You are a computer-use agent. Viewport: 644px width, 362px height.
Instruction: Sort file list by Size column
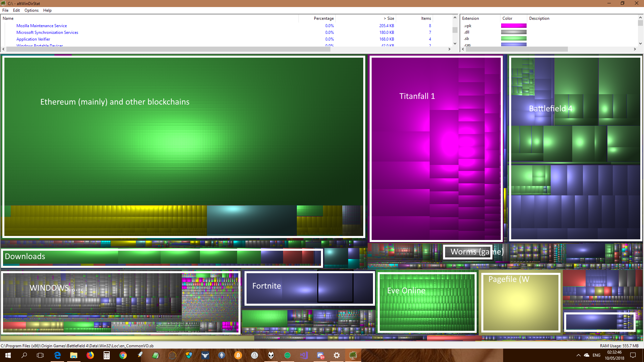coord(390,18)
